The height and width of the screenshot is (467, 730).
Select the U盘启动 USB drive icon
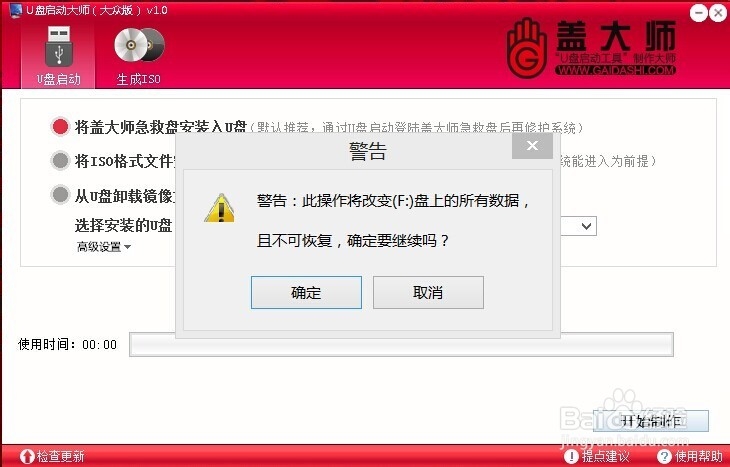pos(59,46)
